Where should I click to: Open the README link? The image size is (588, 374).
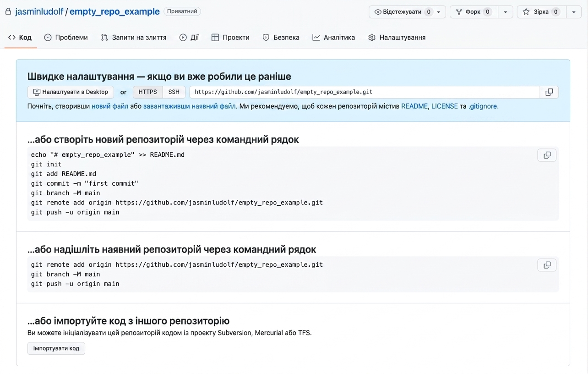(x=414, y=106)
